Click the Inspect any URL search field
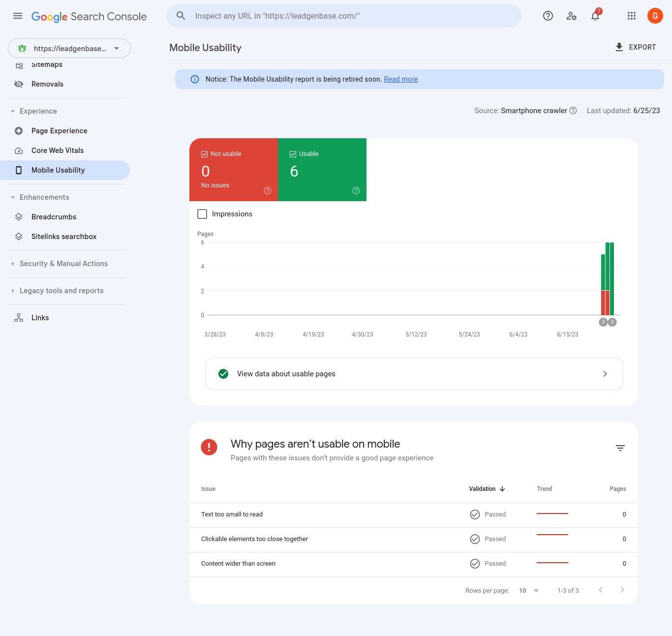 click(x=344, y=16)
